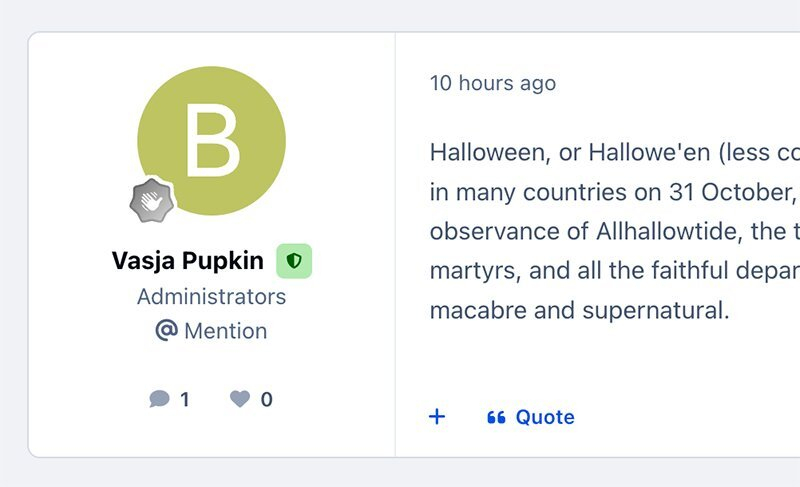The height and width of the screenshot is (487, 800).
Task: Click the green shield moderator badge
Action: point(294,261)
